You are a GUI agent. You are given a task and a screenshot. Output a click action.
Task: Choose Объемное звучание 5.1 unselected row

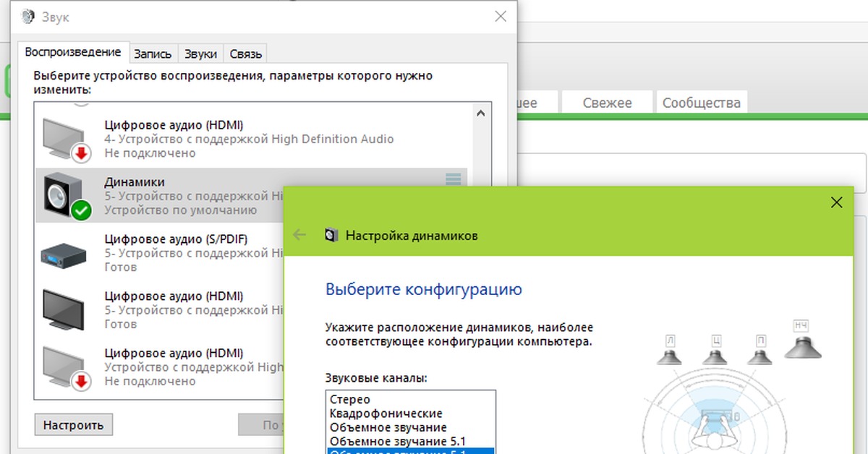pos(410,440)
